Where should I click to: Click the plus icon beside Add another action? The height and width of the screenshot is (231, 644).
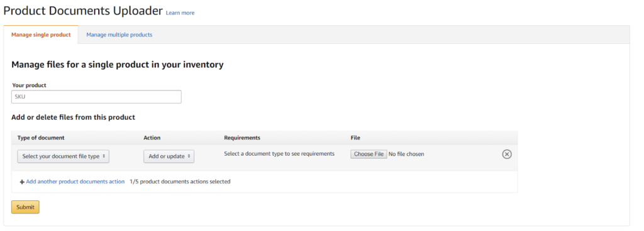tap(22, 182)
